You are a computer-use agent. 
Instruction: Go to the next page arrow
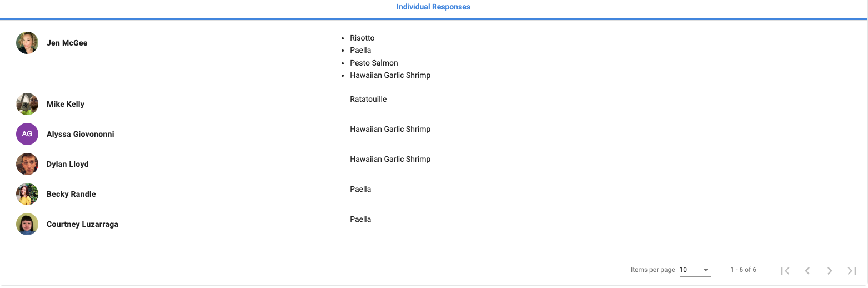click(830, 270)
